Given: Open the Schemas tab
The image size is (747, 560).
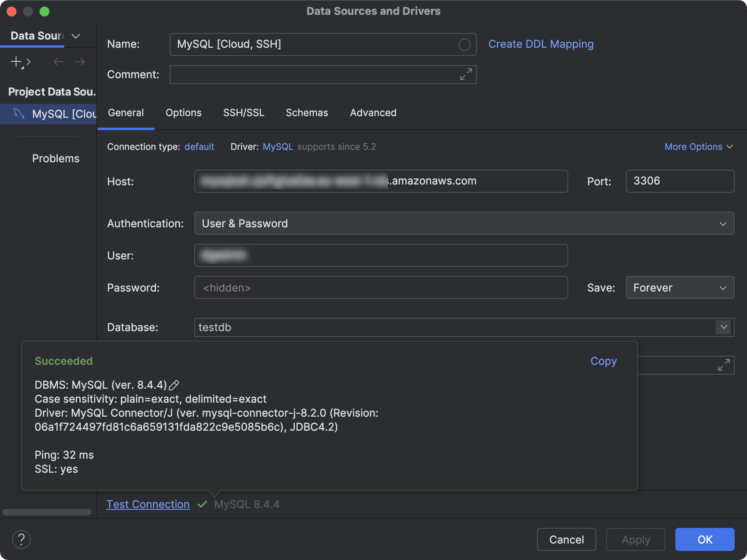Looking at the screenshot, I should [307, 112].
